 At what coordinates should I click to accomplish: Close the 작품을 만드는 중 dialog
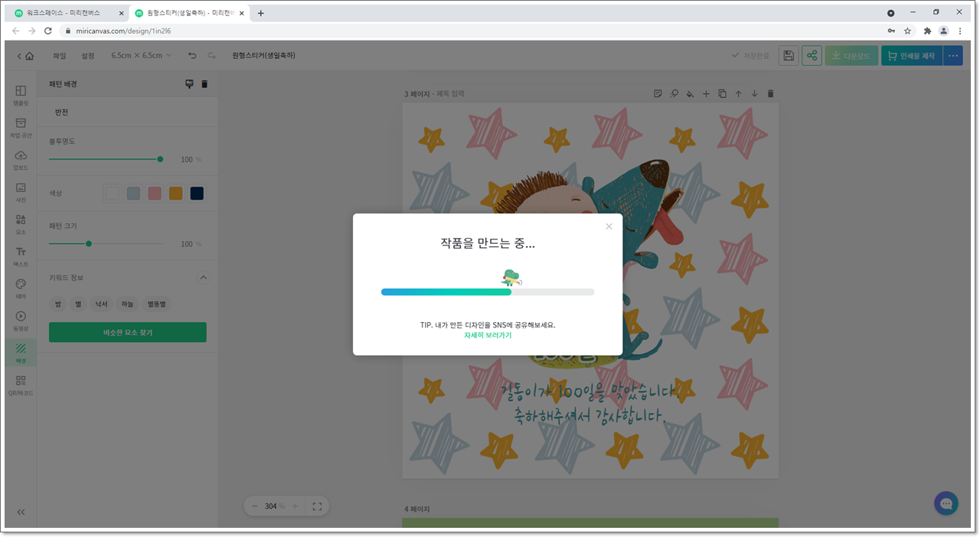[609, 226]
